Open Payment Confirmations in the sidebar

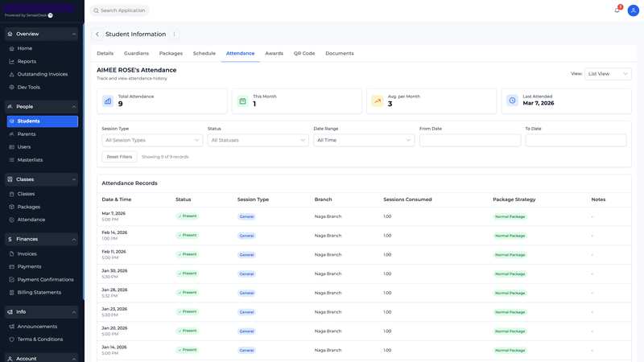click(x=45, y=279)
